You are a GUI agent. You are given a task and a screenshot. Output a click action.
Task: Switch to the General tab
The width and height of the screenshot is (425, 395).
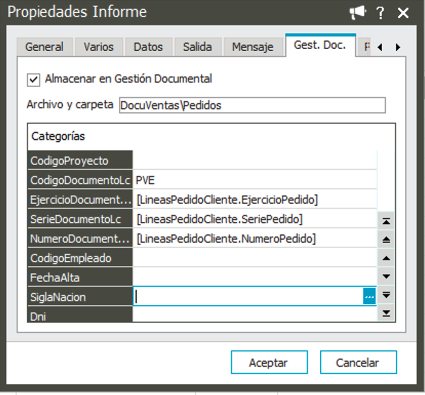[44, 47]
